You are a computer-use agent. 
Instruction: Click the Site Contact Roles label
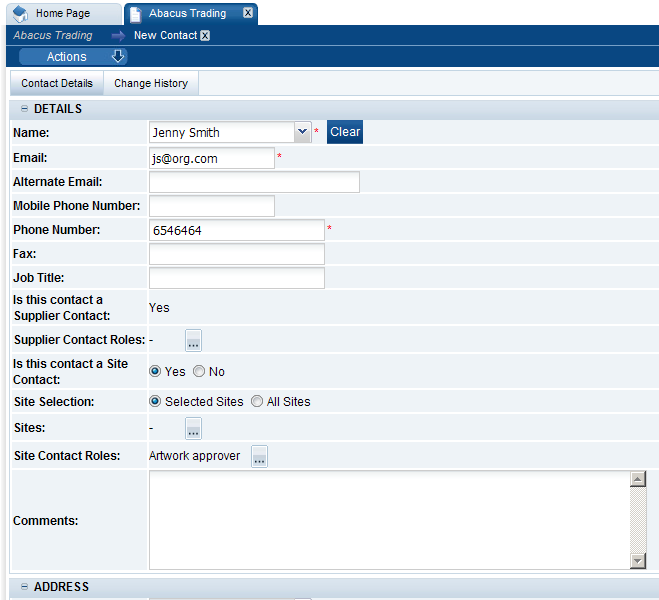[67, 455]
